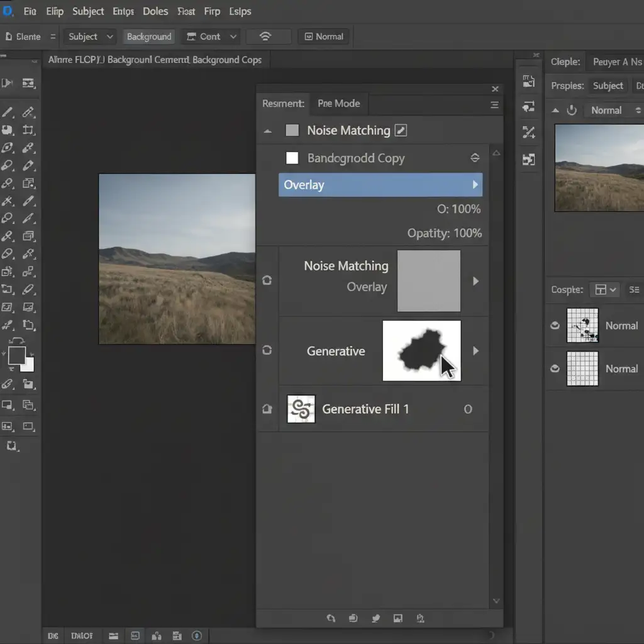Toggle visibility of the Generative layer
The width and height of the screenshot is (644, 644).
(267, 350)
